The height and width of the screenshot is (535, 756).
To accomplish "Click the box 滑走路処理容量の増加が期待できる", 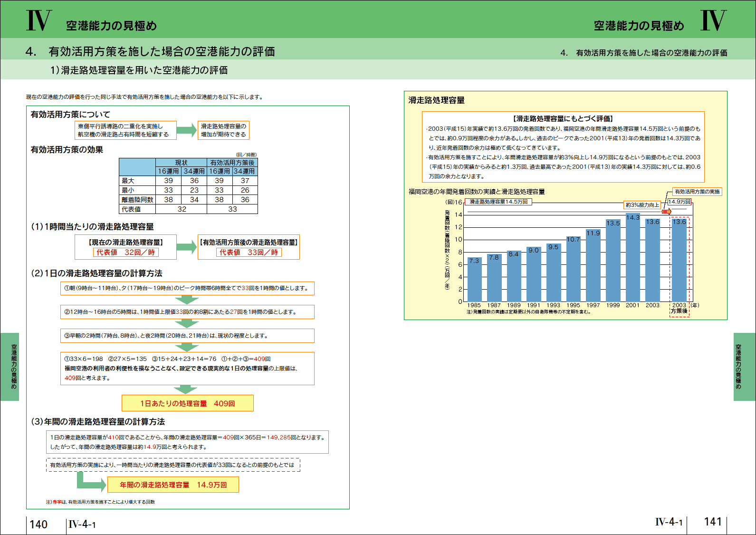I will (223, 130).
